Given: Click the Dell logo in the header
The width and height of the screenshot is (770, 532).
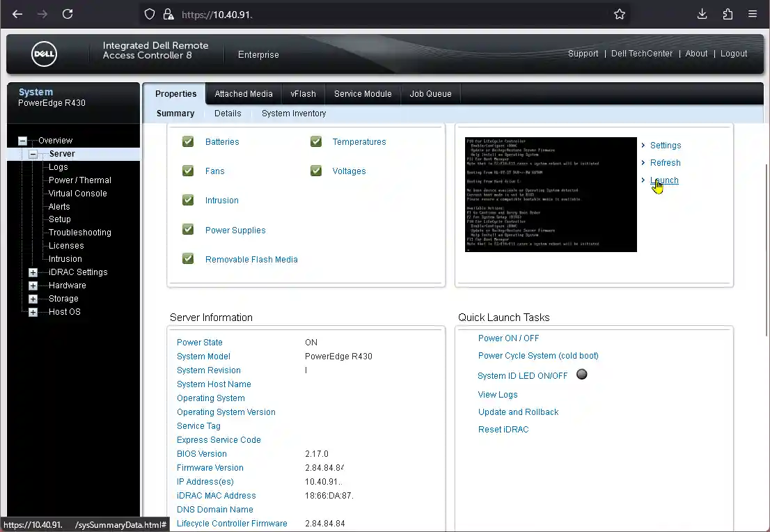Looking at the screenshot, I should pos(44,54).
